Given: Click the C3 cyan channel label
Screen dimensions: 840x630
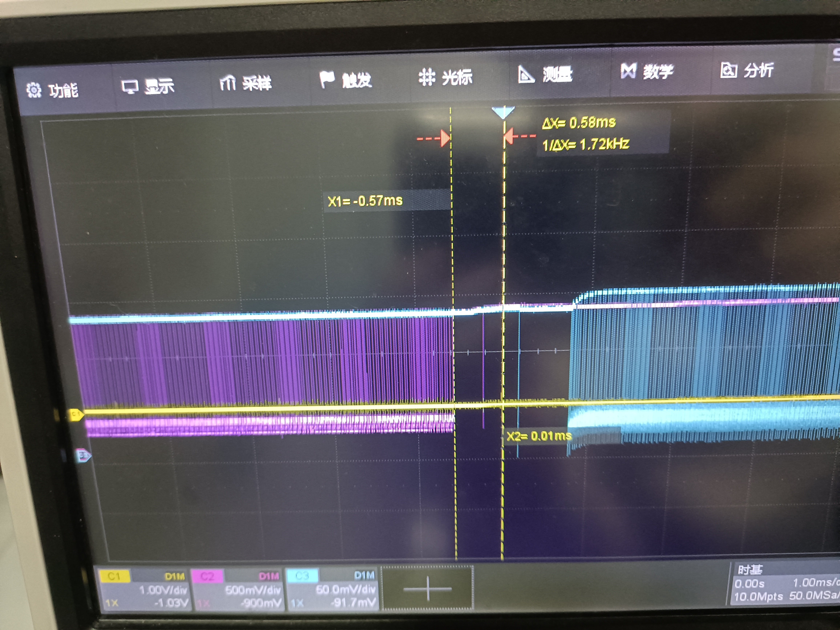Looking at the screenshot, I should point(302,576).
